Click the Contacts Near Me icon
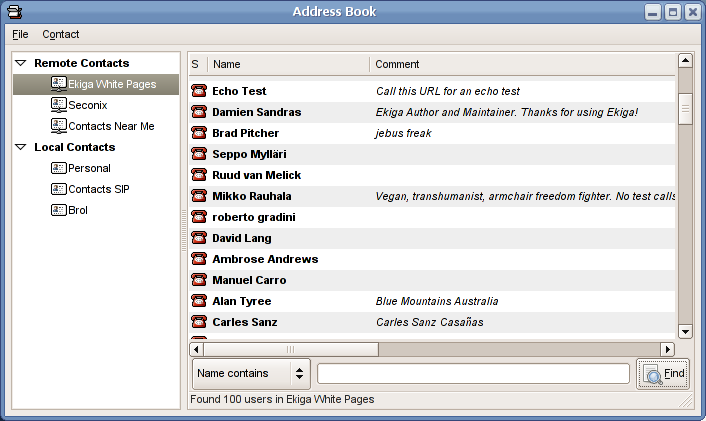 click(58, 126)
